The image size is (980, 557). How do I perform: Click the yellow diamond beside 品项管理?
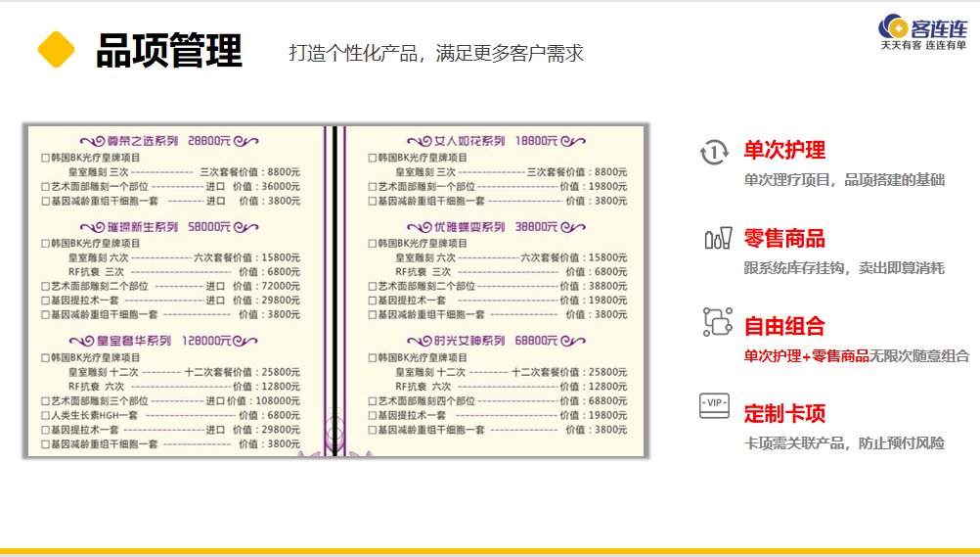coord(56,50)
